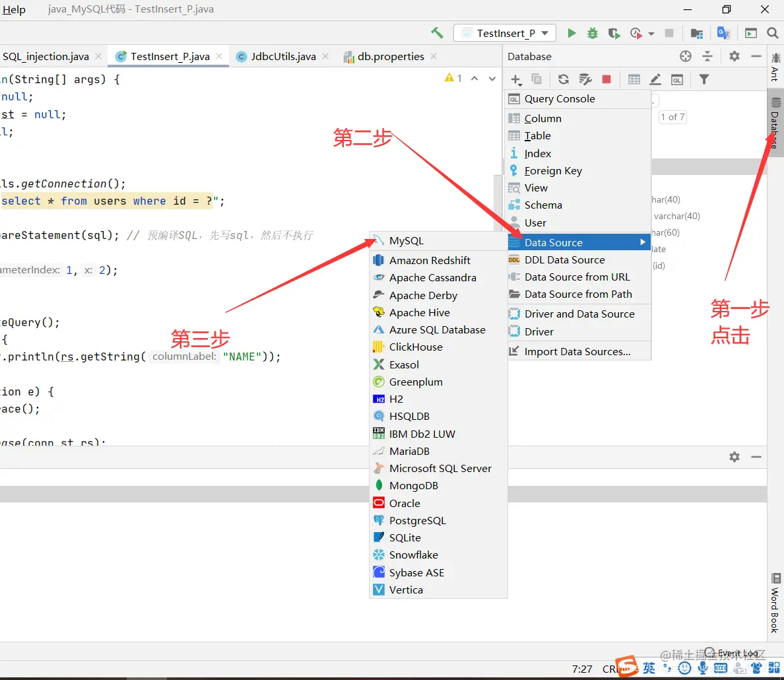
Task: Hide the Database panel minimize dash
Action: tap(756, 57)
